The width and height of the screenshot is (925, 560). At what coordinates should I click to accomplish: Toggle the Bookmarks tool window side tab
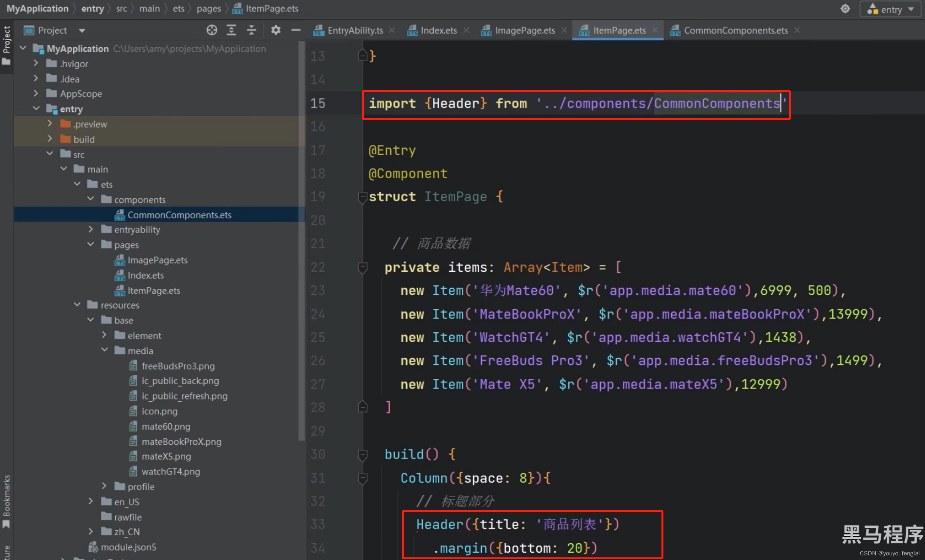click(x=6, y=502)
